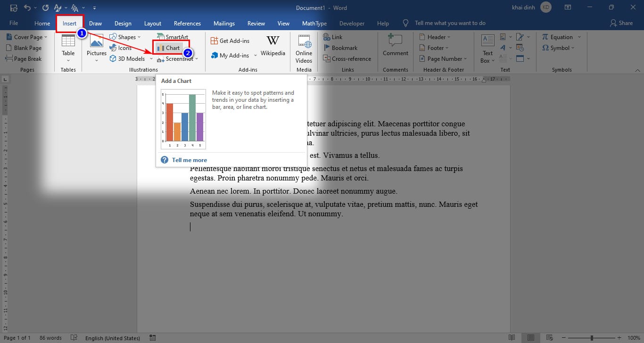
Task: Click the 86 words count
Action: (x=50, y=338)
